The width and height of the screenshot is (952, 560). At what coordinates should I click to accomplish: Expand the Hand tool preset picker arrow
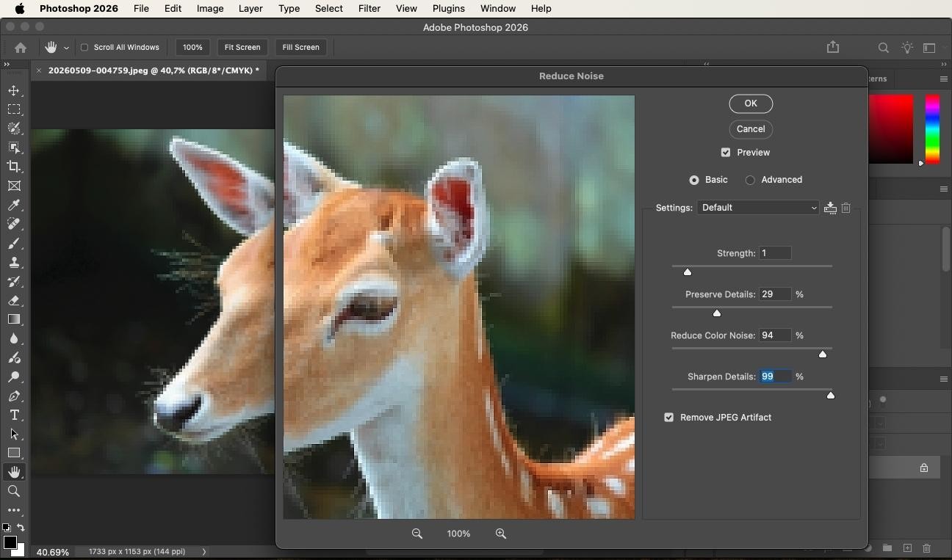(66, 48)
